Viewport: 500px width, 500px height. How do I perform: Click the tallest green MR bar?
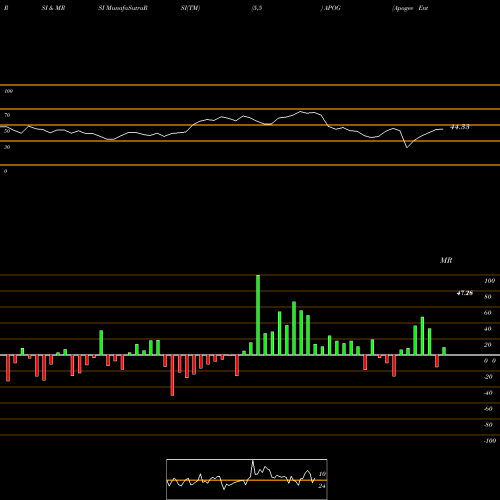(x=258, y=315)
